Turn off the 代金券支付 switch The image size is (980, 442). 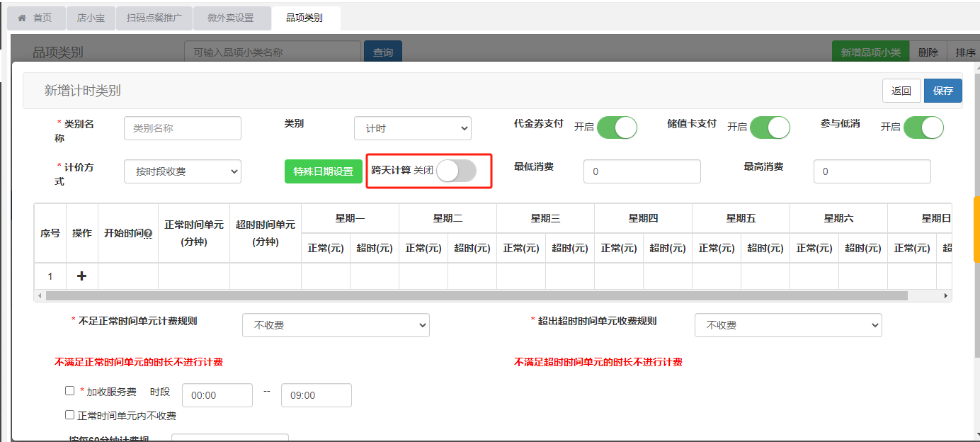tap(617, 127)
